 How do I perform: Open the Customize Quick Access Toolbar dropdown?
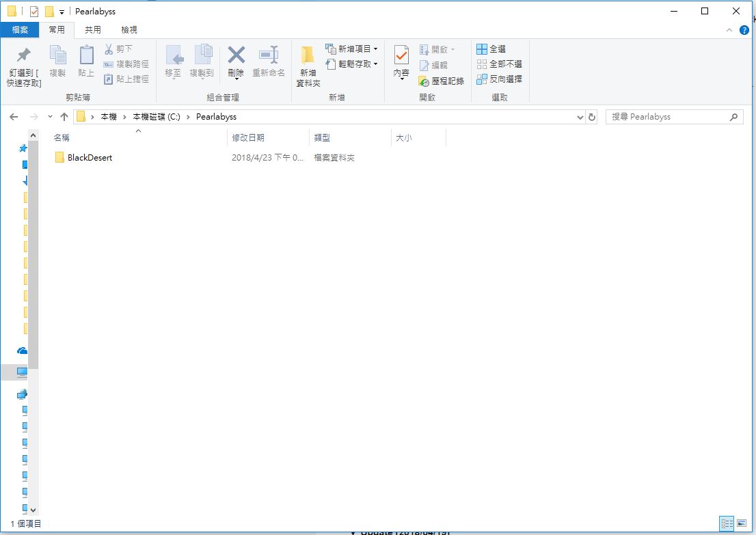[62, 12]
